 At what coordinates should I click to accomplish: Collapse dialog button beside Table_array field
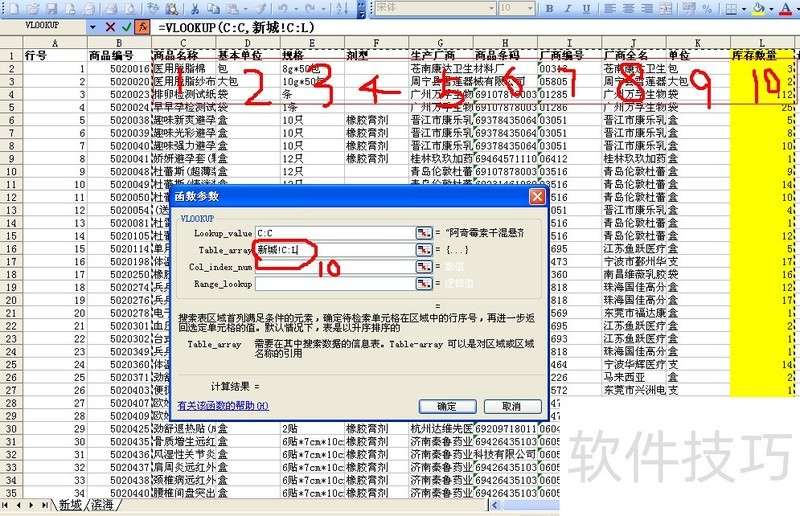pyautogui.click(x=423, y=250)
